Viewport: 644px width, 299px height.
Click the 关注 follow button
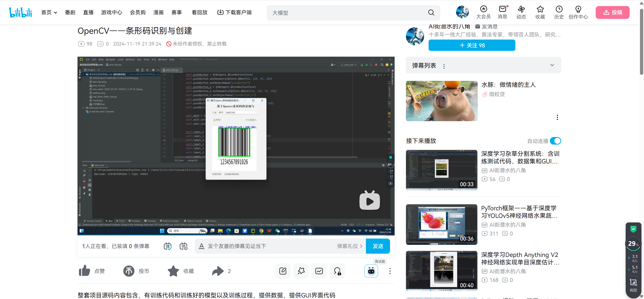(472, 45)
